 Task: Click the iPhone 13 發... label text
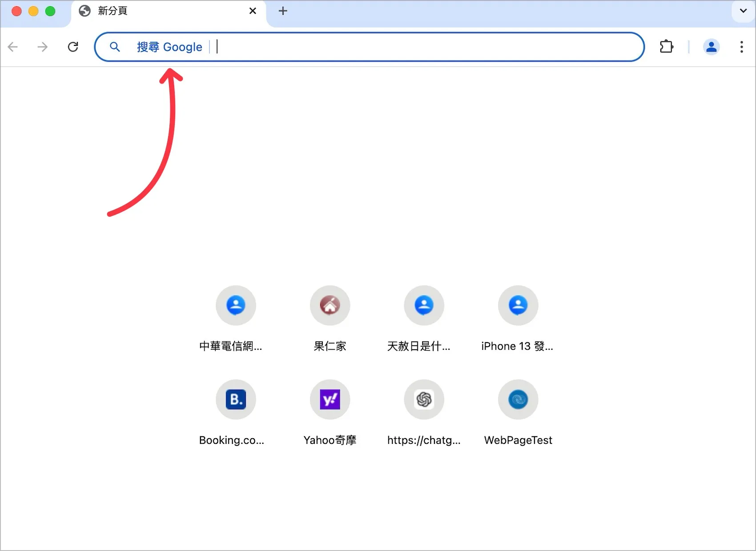[517, 346]
